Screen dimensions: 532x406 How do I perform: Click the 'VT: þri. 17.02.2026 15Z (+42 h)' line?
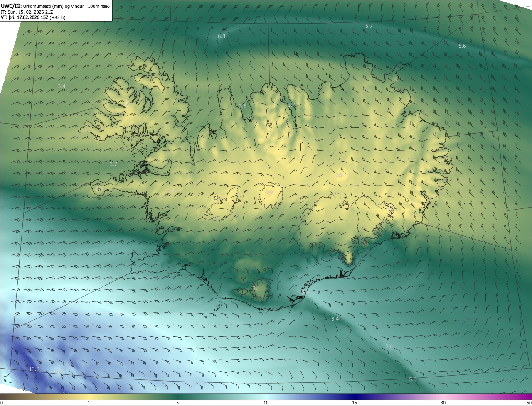[33, 17]
